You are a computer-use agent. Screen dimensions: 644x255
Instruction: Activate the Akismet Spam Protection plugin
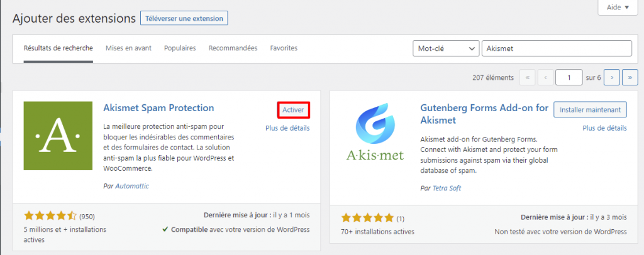293,110
